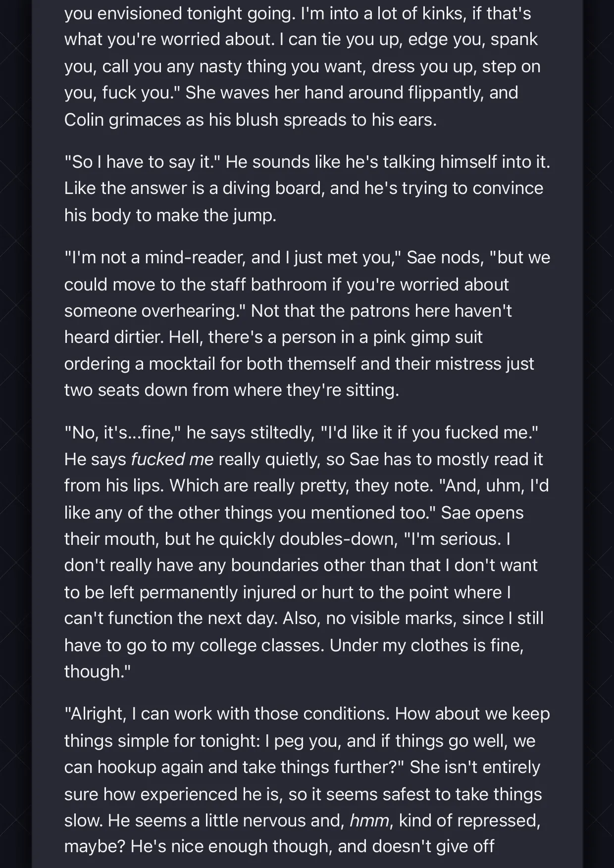Select the italic word "hmm"
Screen dimensions: 614x868
(369, 820)
